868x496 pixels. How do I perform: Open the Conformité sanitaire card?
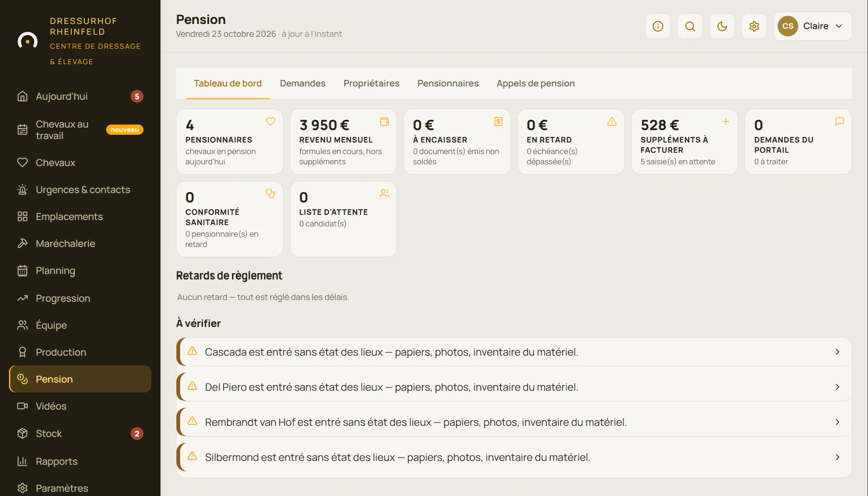[230, 219]
